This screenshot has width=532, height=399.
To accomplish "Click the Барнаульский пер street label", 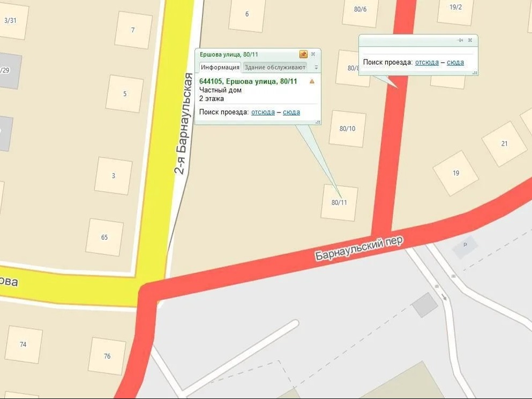I will click(x=359, y=249).
